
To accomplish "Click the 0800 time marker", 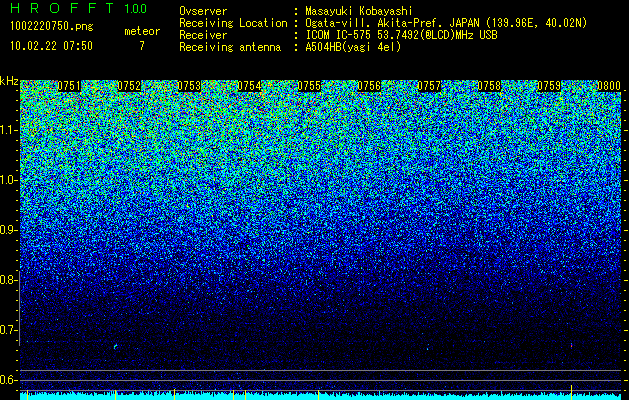I will pyautogui.click(x=609, y=86).
